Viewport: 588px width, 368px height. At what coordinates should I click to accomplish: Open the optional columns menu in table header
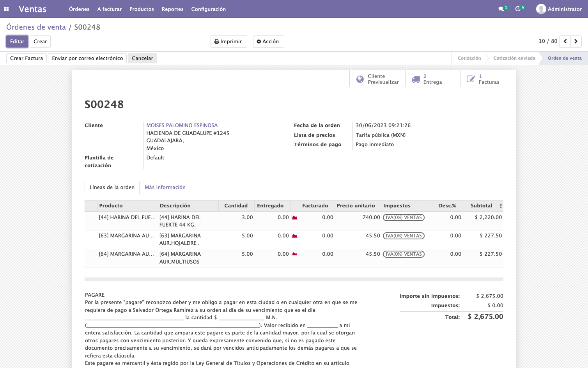501,206
